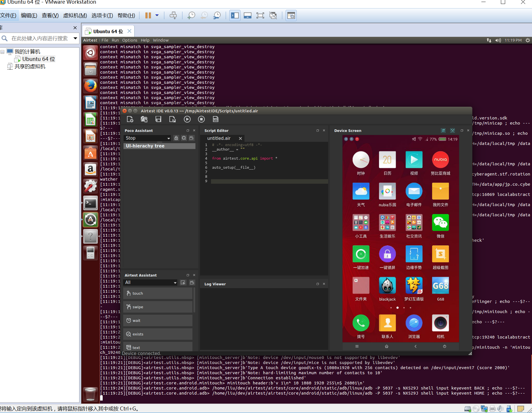This screenshot has height=413, width=532.
Task: Run the script with play button
Action: pyautogui.click(x=187, y=119)
